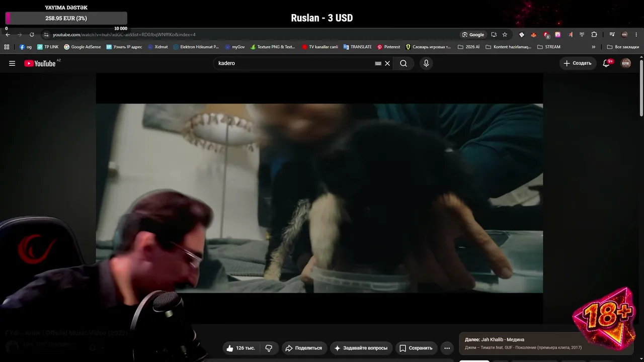
Task: View site information for youtube.com
Action: [x=46, y=35]
